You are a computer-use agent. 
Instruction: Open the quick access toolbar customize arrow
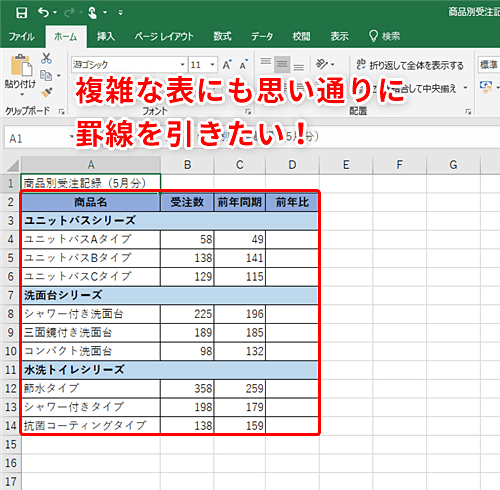click(121, 13)
